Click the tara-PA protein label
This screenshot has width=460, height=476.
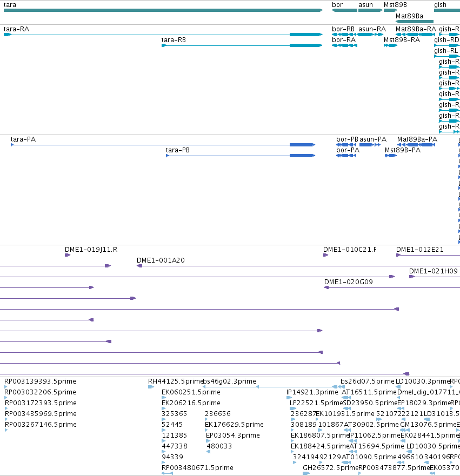23,139
